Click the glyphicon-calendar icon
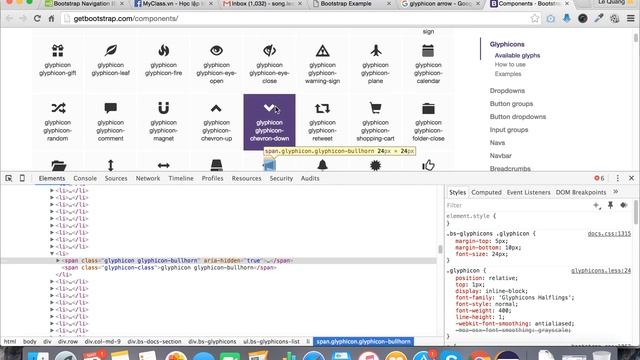This screenshot has height=360, width=640. pyautogui.click(x=428, y=51)
